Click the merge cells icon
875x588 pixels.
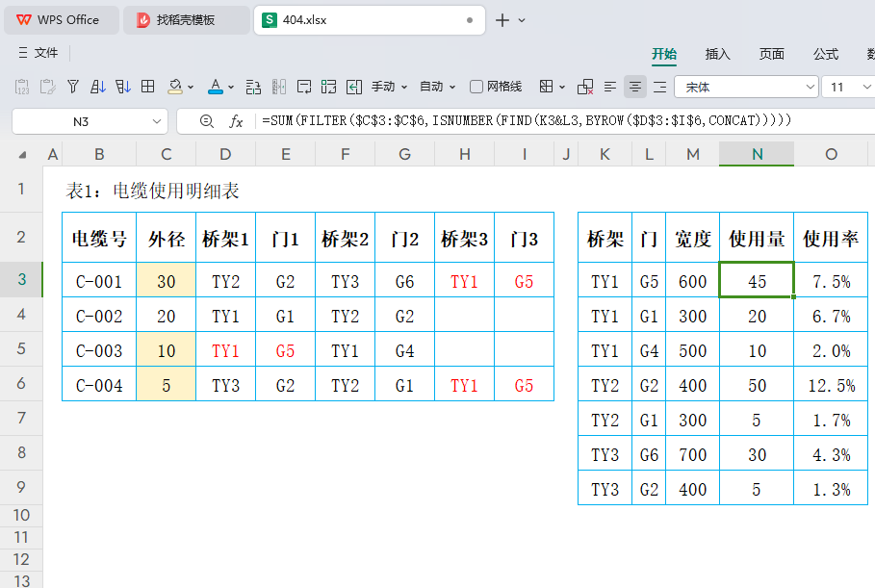click(x=328, y=87)
